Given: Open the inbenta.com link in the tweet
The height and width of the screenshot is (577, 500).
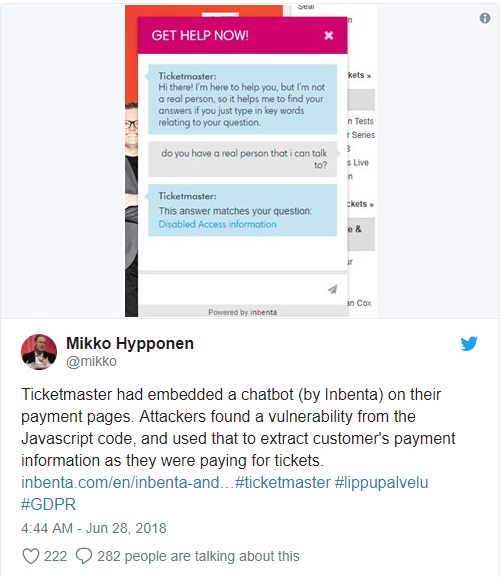Looking at the screenshot, I should pos(128,482).
